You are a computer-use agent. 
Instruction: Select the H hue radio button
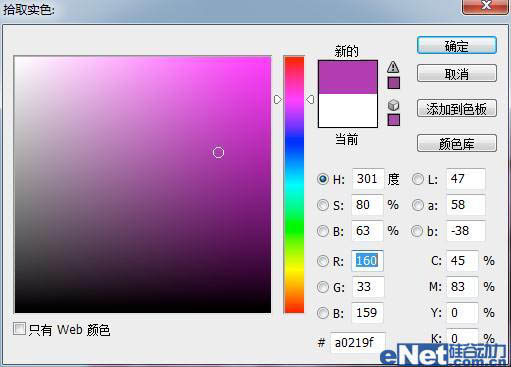pos(323,179)
